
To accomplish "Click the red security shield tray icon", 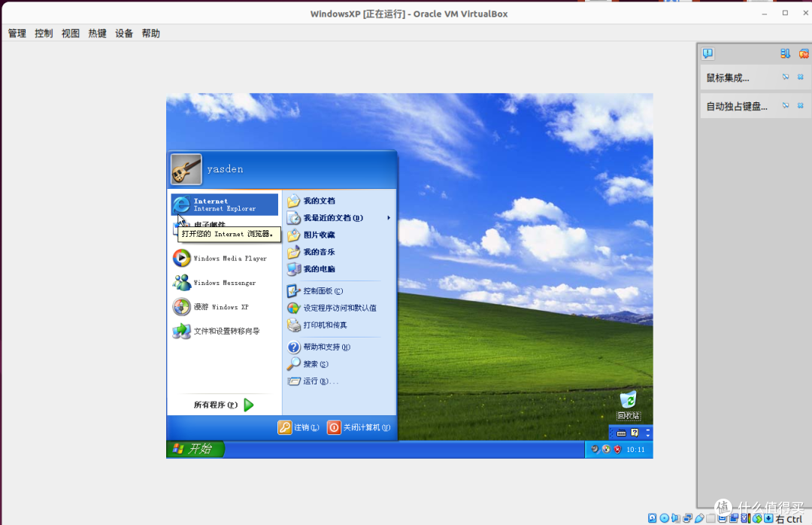I will [x=617, y=449].
